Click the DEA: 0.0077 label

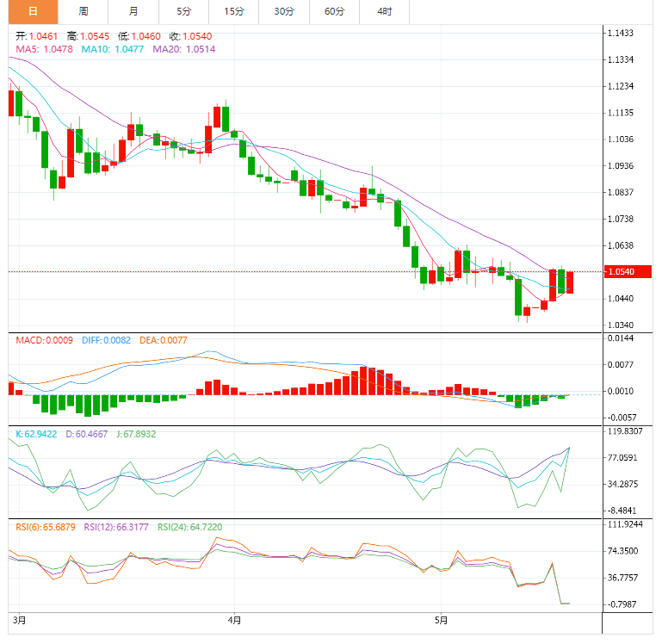(164, 340)
